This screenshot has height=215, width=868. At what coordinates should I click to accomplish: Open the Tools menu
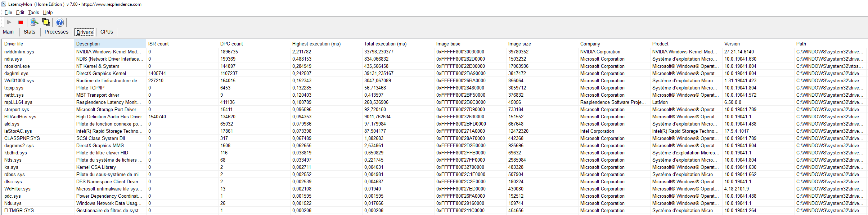(x=33, y=12)
